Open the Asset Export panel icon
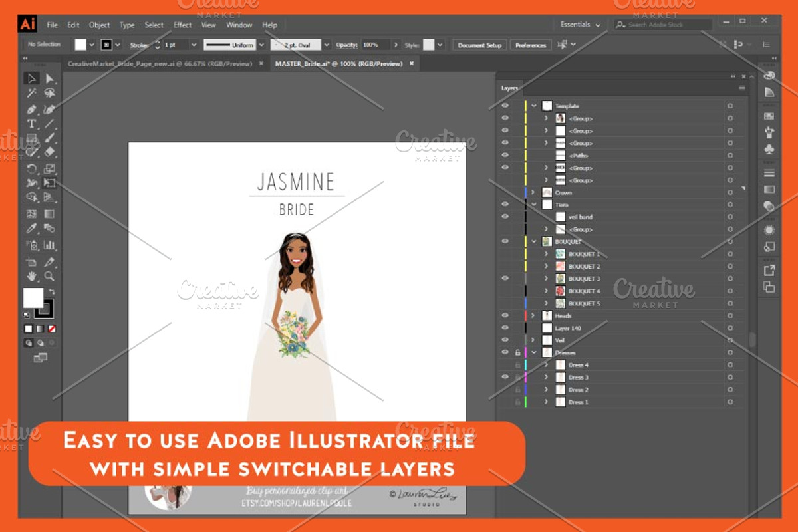The width and height of the screenshot is (798, 532). (x=769, y=270)
